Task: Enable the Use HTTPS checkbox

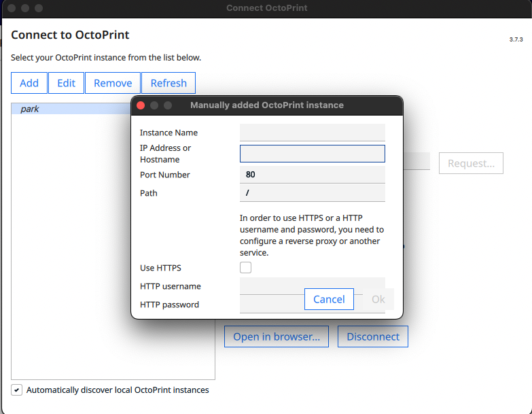Action: click(x=246, y=267)
